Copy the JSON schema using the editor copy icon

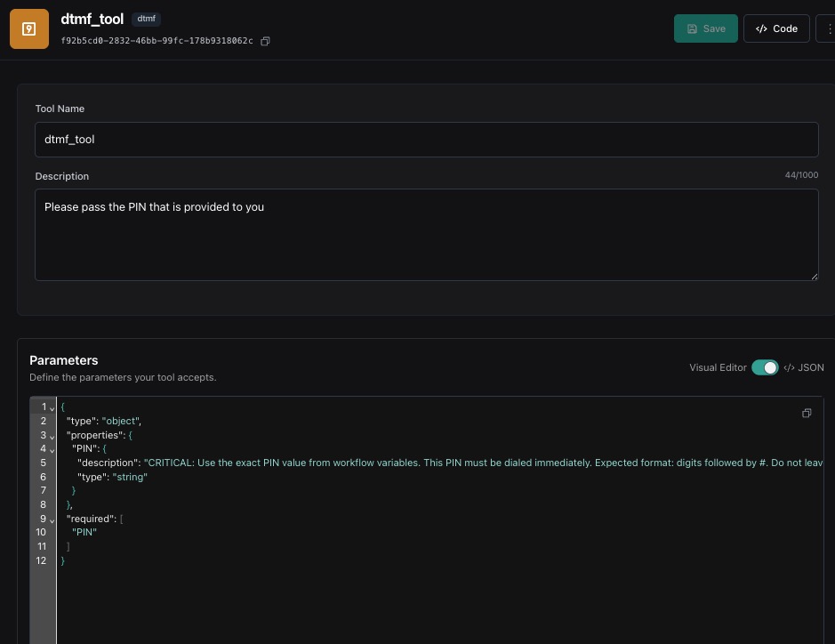coord(807,413)
